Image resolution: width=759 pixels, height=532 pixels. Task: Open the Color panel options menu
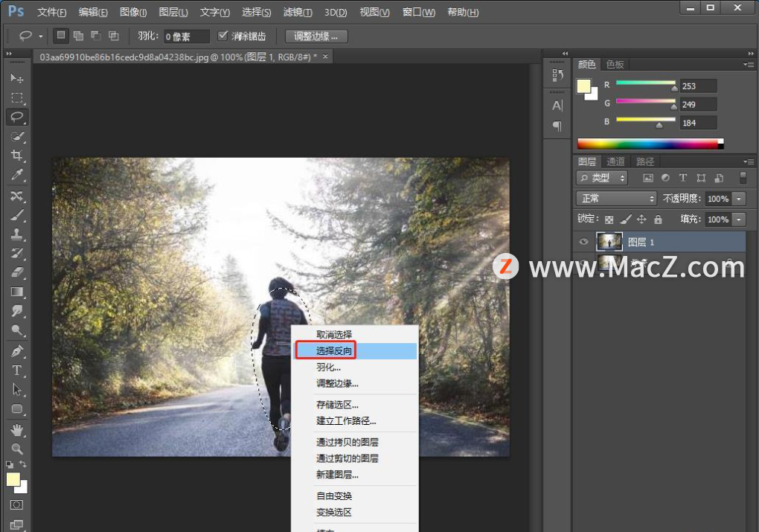(749, 65)
